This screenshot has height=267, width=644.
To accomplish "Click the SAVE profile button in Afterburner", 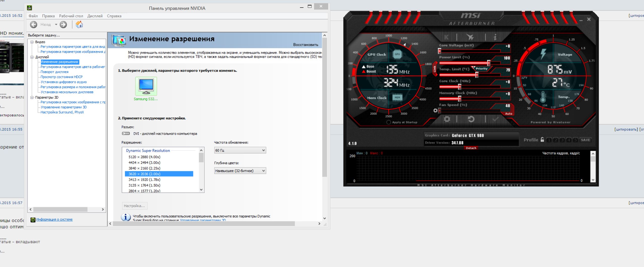I will (x=585, y=140).
